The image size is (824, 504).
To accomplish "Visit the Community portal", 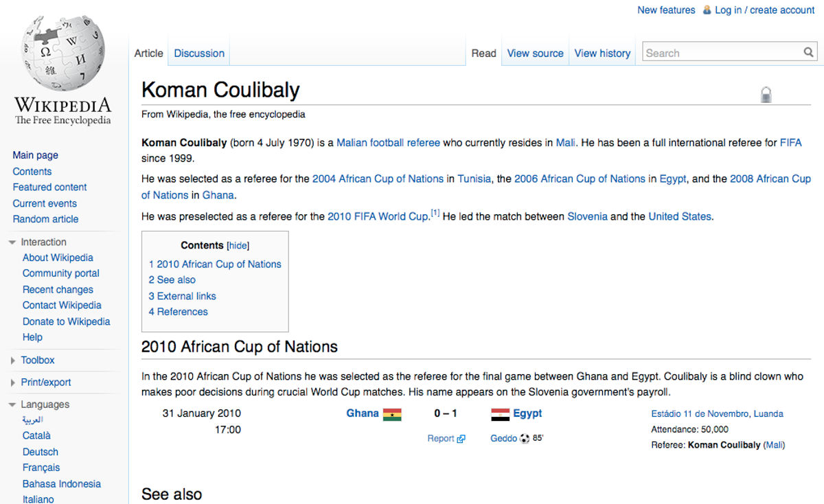I will pyautogui.click(x=61, y=273).
